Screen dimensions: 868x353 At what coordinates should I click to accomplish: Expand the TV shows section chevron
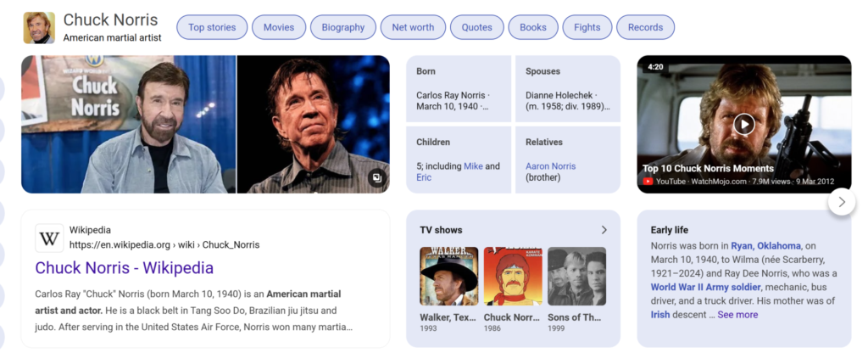[604, 230]
